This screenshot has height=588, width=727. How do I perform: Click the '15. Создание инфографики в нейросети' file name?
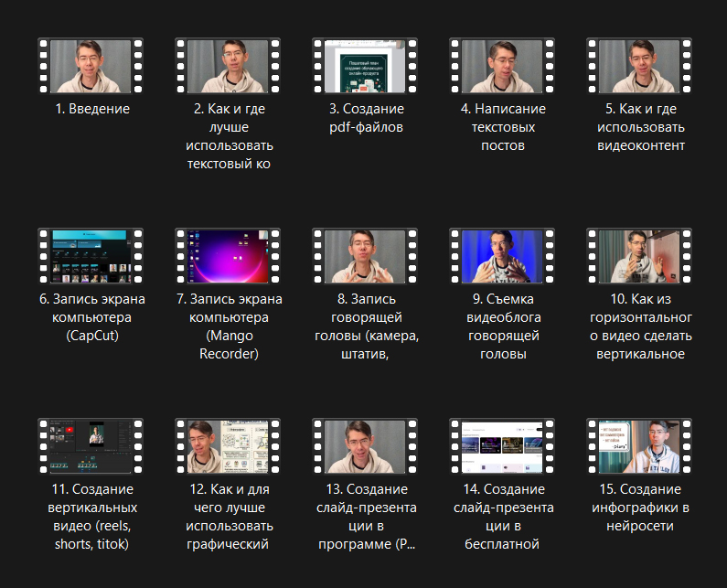point(639,508)
